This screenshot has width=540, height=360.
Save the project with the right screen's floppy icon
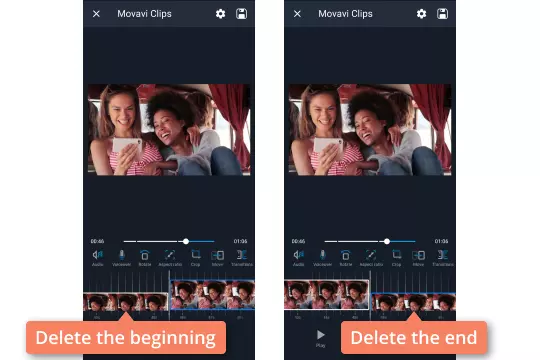(x=443, y=14)
